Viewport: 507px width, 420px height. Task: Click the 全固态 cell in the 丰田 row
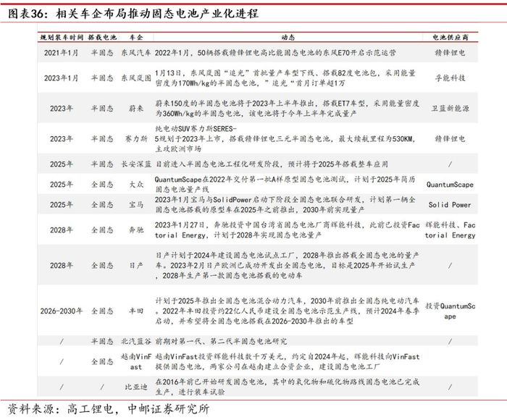(x=102, y=311)
